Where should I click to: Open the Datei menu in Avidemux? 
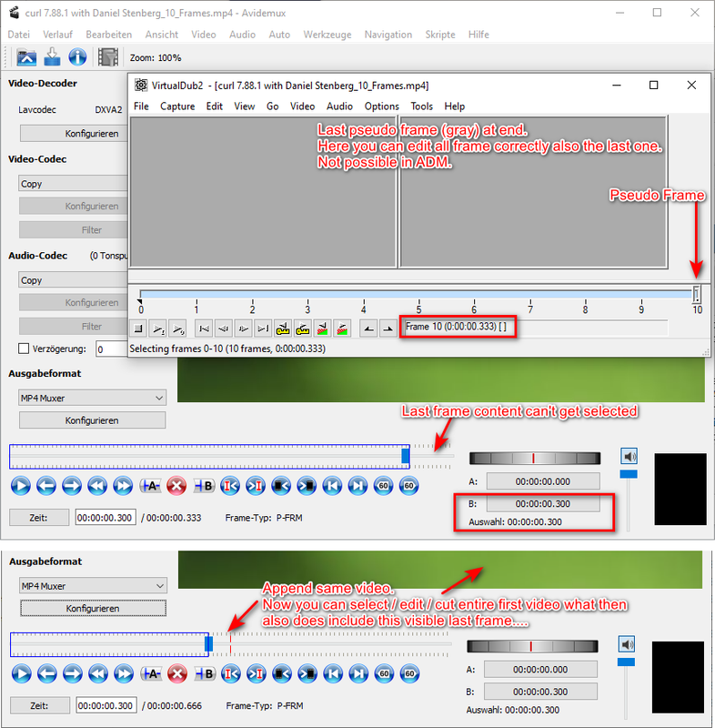[x=18, y=35]
